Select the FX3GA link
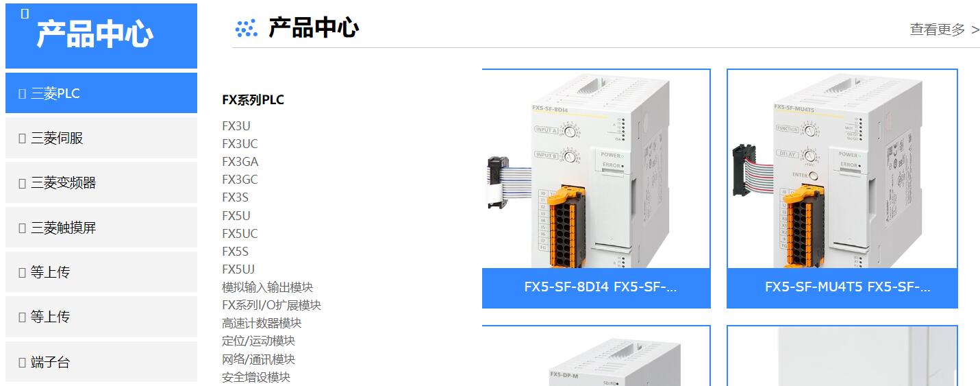 tap(240, 162)
